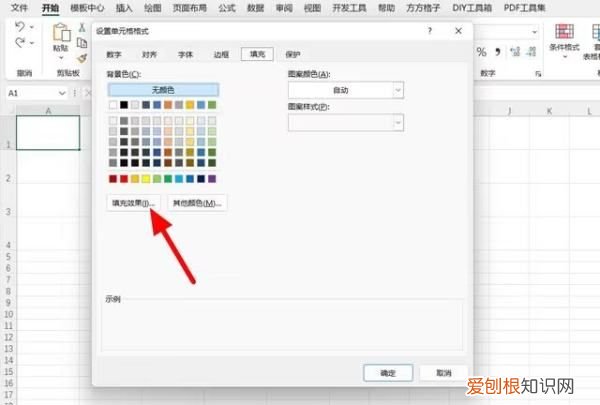Pick the purple standard color swatch
The height and width of the screenshot is (405, 600).
coord(212,179)
